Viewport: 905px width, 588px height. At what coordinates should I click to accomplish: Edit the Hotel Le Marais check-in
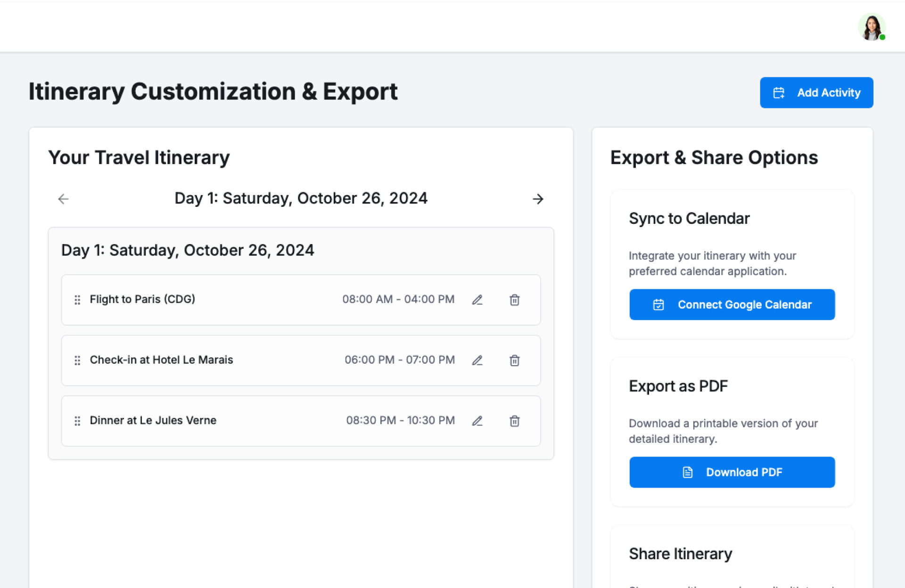point(477,360)
